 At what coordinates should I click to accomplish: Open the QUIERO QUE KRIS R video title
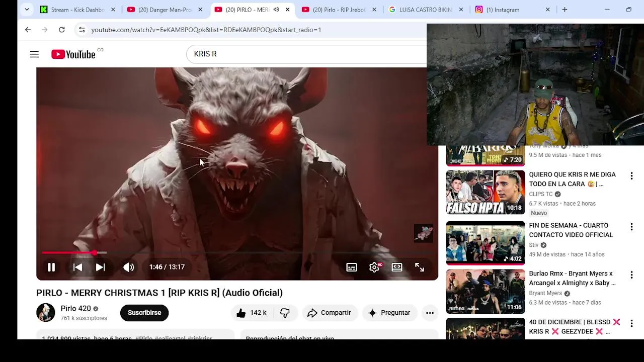(x=572, y=179)
